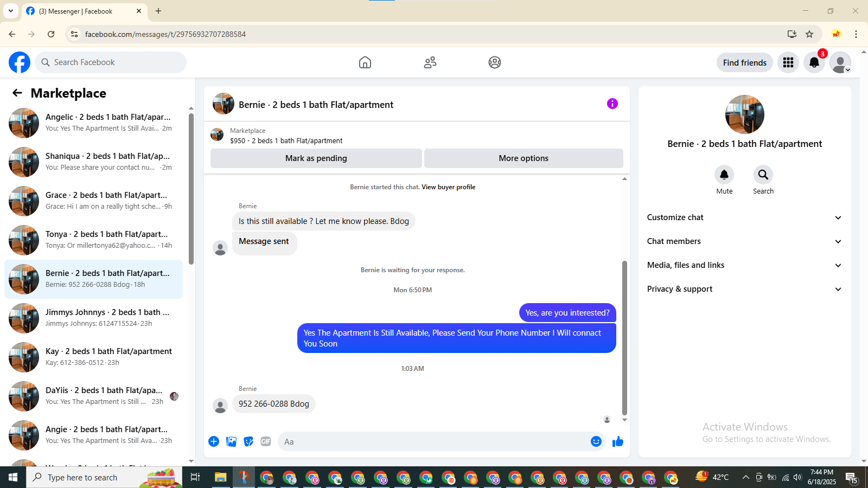Open a new browser tab
The width and height of the screenshot is (868, 488).
tap(158, 11)
